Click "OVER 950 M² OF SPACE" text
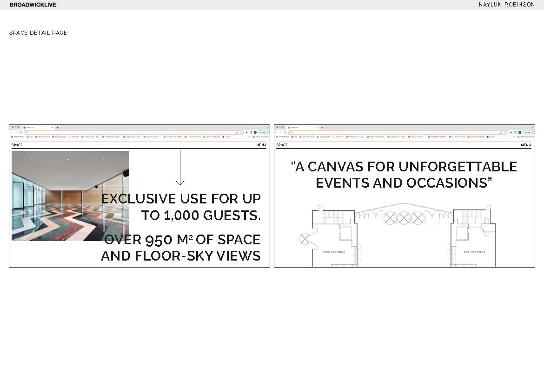Screen dimensions: 544x392 182,240
